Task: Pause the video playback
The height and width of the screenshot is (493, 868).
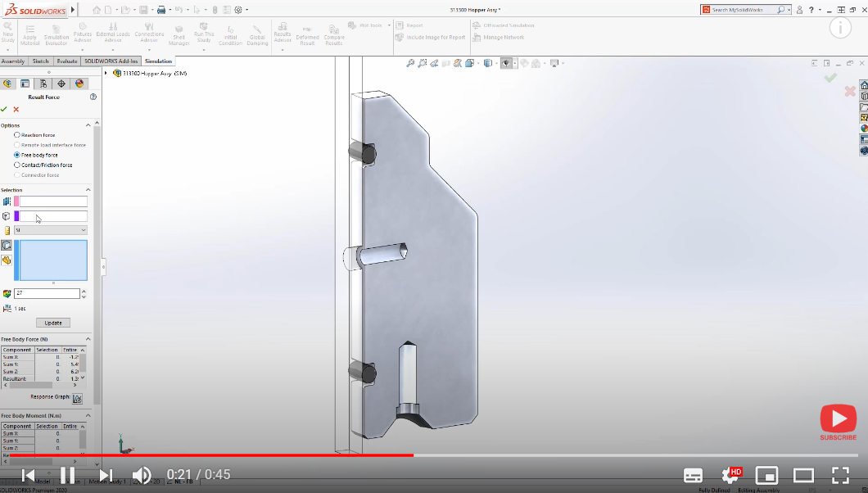Action: tap(68, 473)
